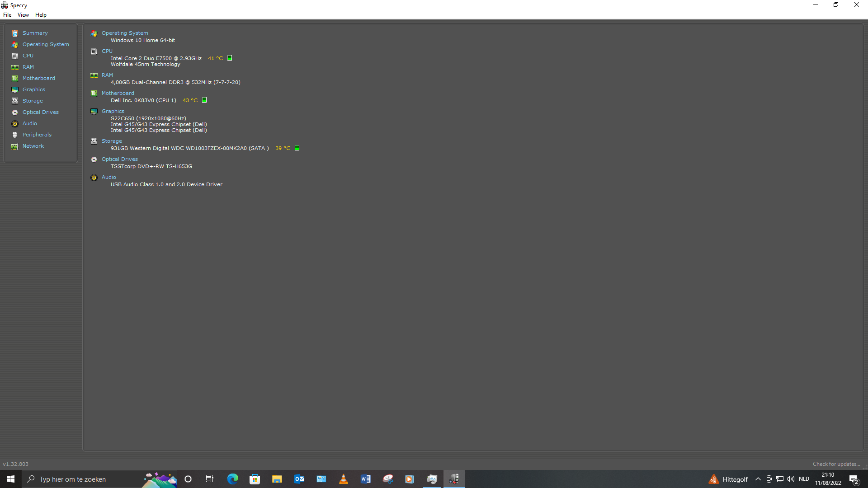Click the Motherboard icon in summary pane
The height and width of the screenshot is (488, 868).
point(94,93)
